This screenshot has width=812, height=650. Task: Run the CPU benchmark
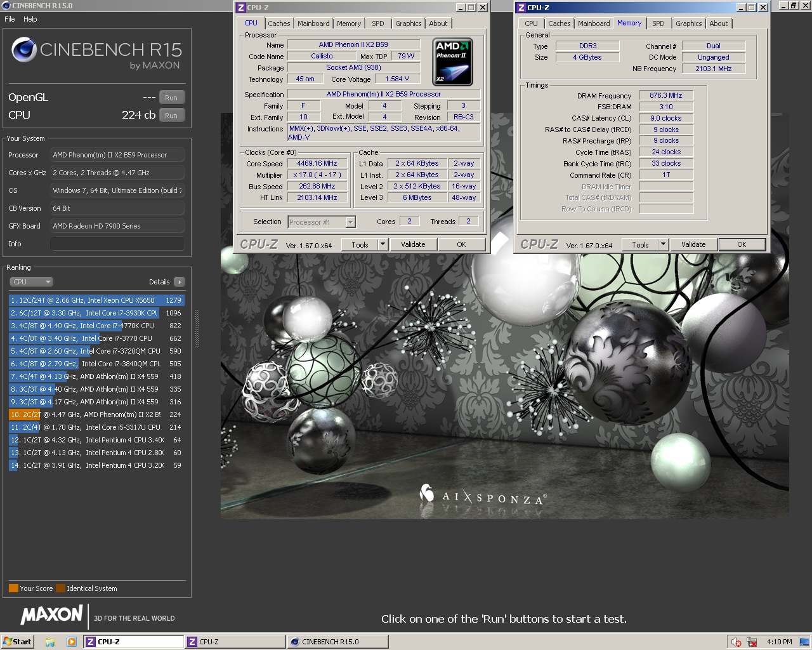click(171, 116)
